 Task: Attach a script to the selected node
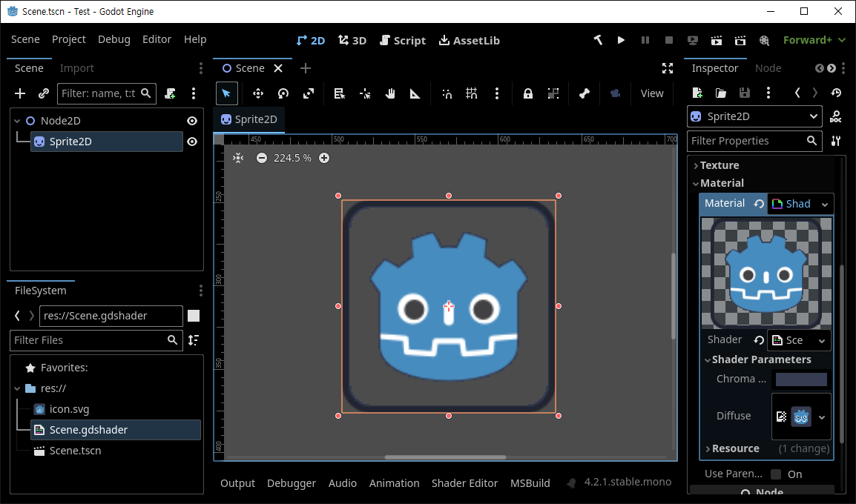(171, 94)
